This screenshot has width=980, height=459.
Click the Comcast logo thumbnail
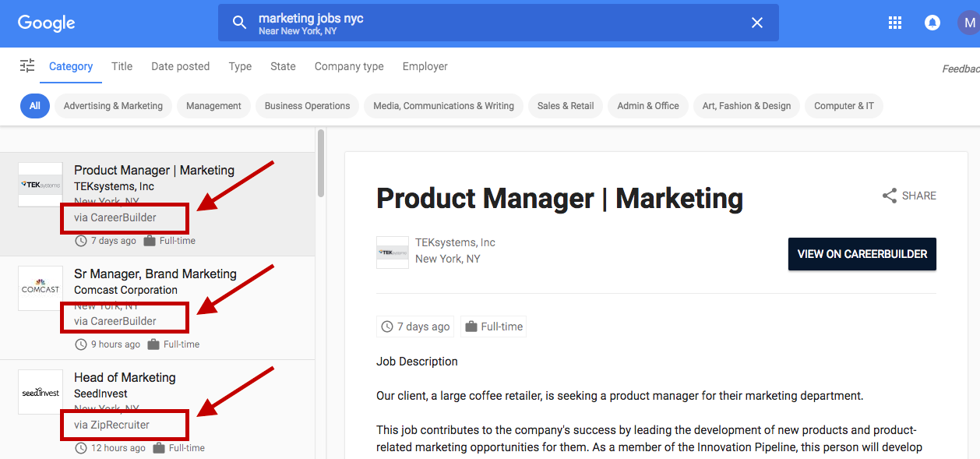(x=41, y=288)
